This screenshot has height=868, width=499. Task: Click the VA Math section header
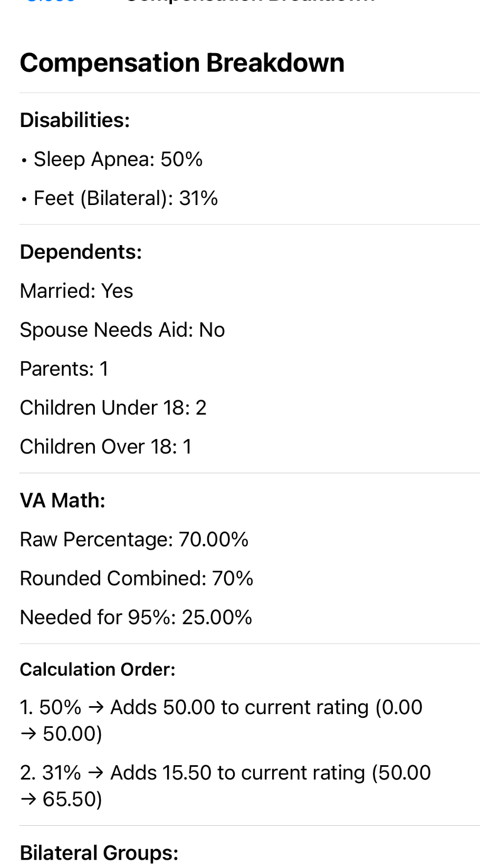click(x=63, y=501)
